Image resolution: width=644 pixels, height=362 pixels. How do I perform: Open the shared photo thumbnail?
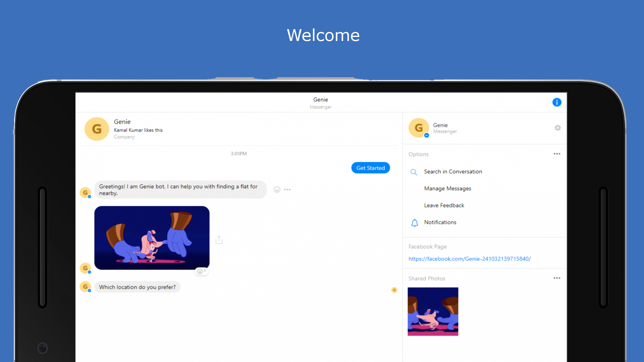point(433,311)
